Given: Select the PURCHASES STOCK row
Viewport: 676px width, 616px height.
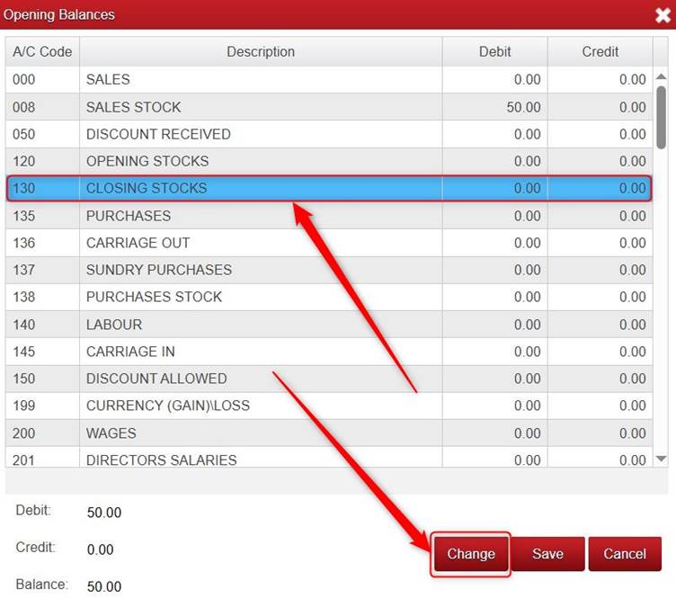Looking at the screenshot, I should click(x=329, y=297).
